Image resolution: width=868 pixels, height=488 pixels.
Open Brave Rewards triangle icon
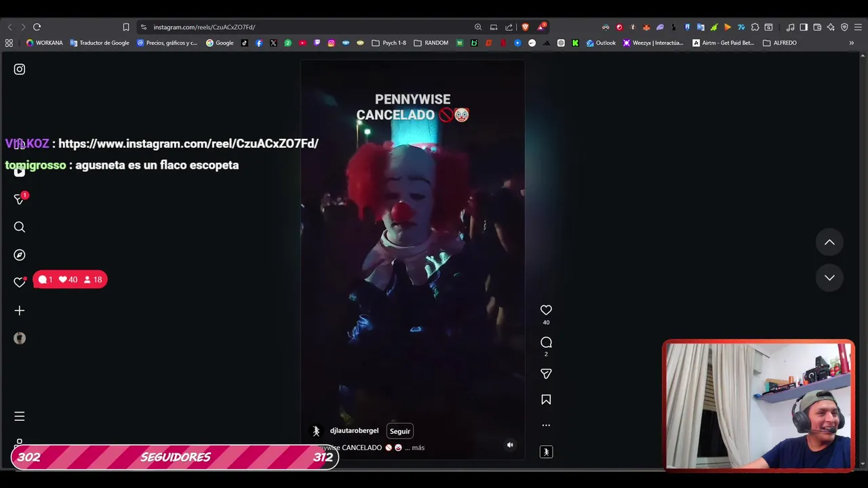coord(541,27)
